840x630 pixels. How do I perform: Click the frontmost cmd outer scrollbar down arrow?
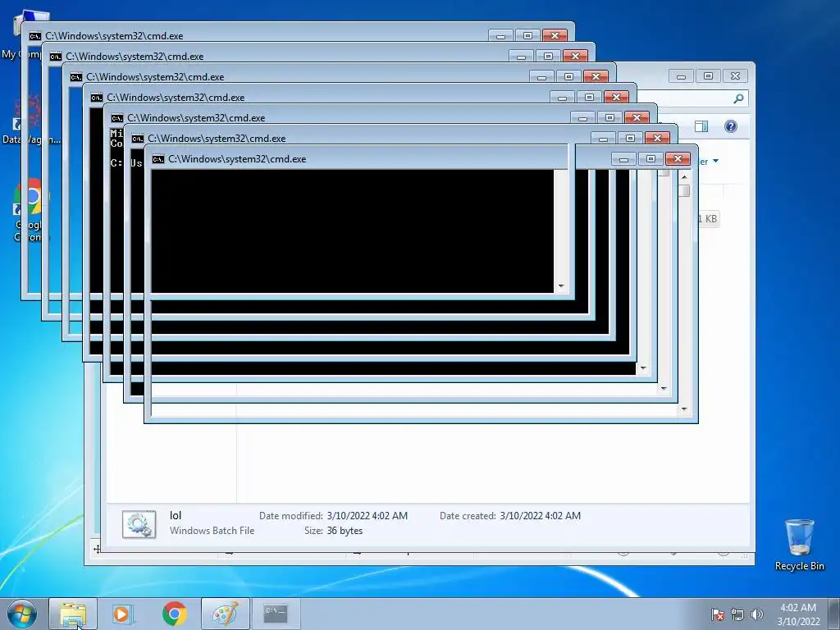point(684,409)
